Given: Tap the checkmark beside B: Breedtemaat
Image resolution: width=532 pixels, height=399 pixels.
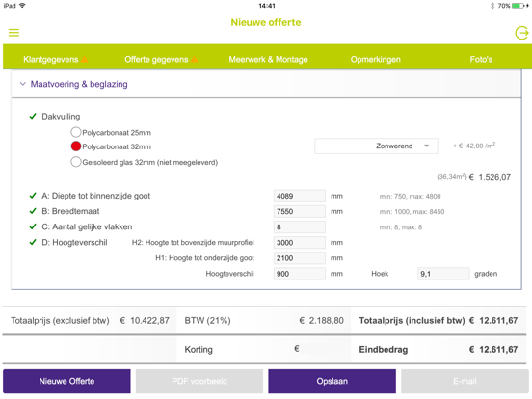Looking at the screenshot, I should tap(33, 211).
